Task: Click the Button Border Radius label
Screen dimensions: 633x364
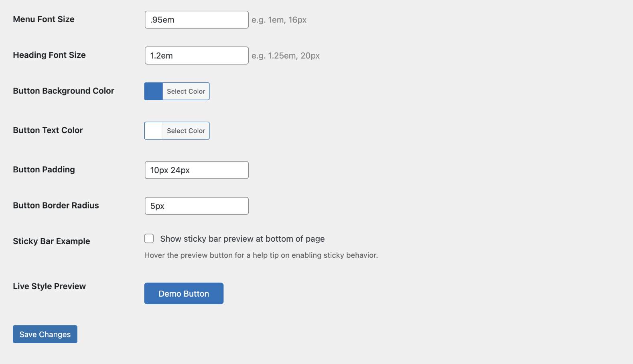Action: coord(56,205)
